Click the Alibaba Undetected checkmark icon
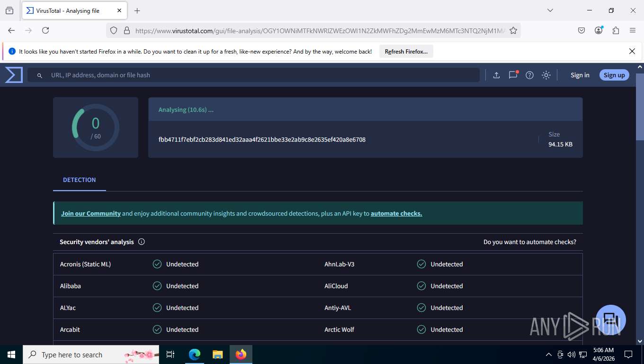 click(x=157, y=286)
